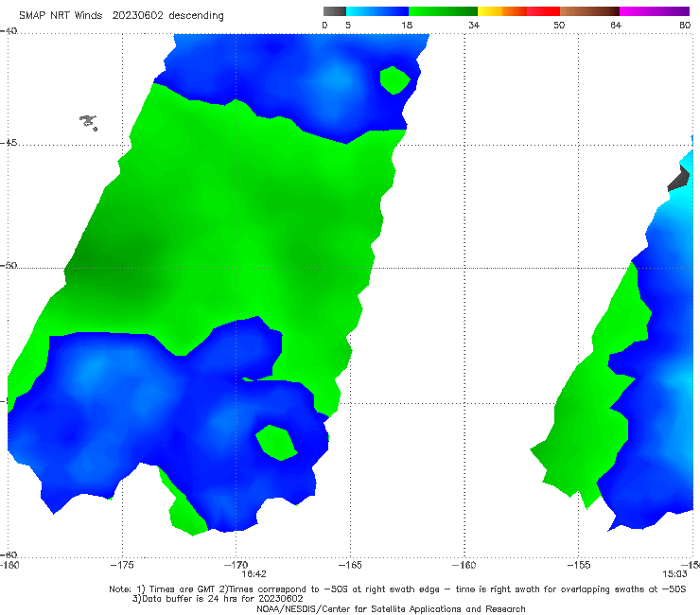Screen dimensions: 700x615
Task: Click the longitude label '-170'
Action: click(236, 565)
